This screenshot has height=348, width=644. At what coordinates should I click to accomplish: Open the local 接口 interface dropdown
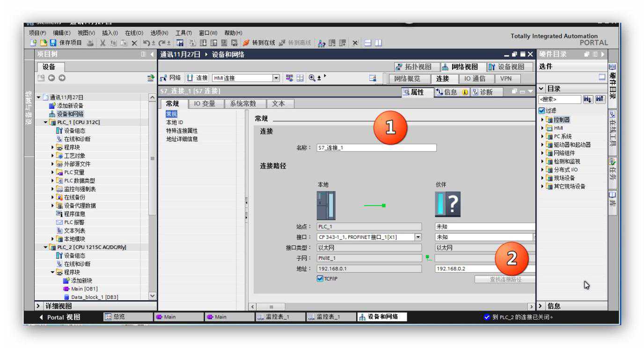click(x=418, y=237)
